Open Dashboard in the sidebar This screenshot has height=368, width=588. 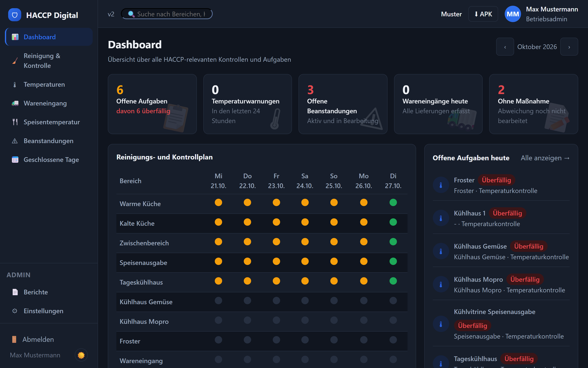pyautogui.click(x=49, y=37)
